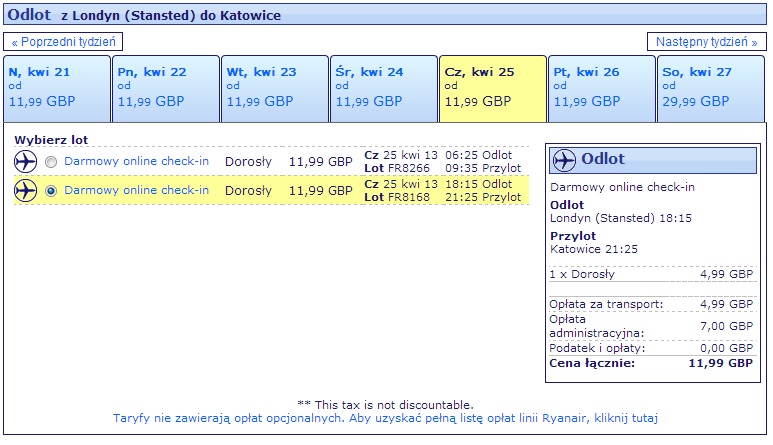Click '06:25 Odlot' departure time

point(478,155)
